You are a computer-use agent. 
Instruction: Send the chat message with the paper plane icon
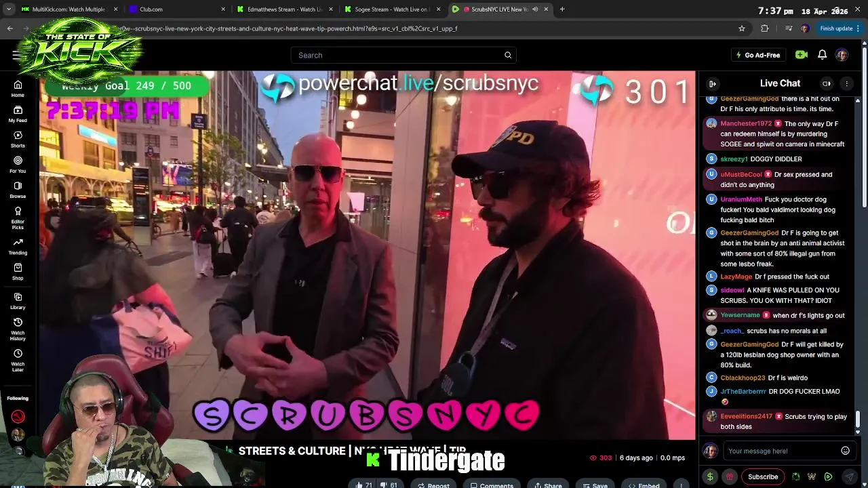pos(849,476)
